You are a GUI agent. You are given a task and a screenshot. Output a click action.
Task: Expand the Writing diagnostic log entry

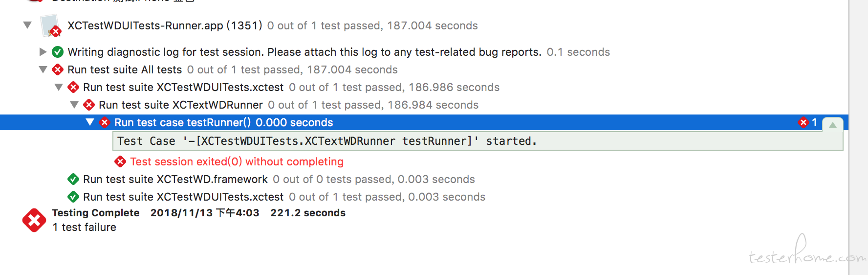pos(43,52)
